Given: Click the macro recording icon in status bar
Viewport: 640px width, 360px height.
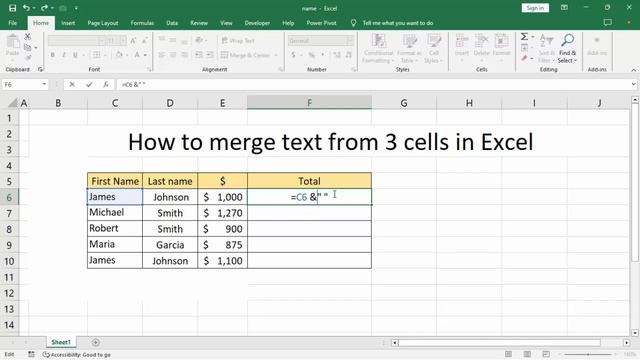Looking at the screenshot, I should pos(31,354).
